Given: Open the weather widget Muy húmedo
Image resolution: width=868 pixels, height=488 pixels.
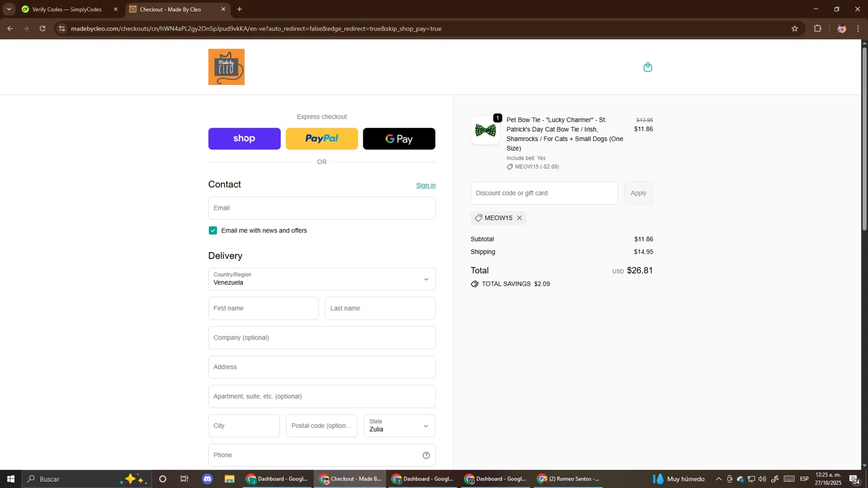Looking at the screenshot, I should pyautogui.click(x=679, y=479).
